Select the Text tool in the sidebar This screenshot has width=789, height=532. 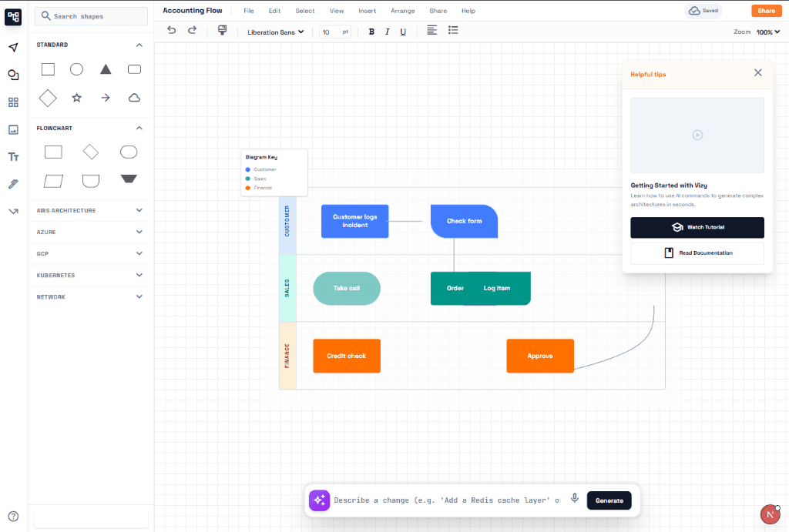(x=12, y=156)
